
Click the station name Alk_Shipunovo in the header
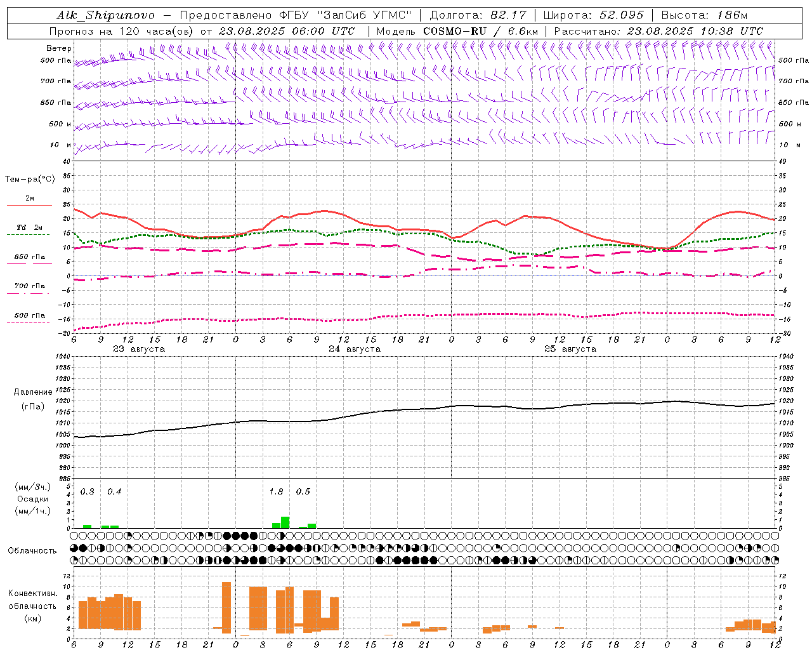[105, 15]
